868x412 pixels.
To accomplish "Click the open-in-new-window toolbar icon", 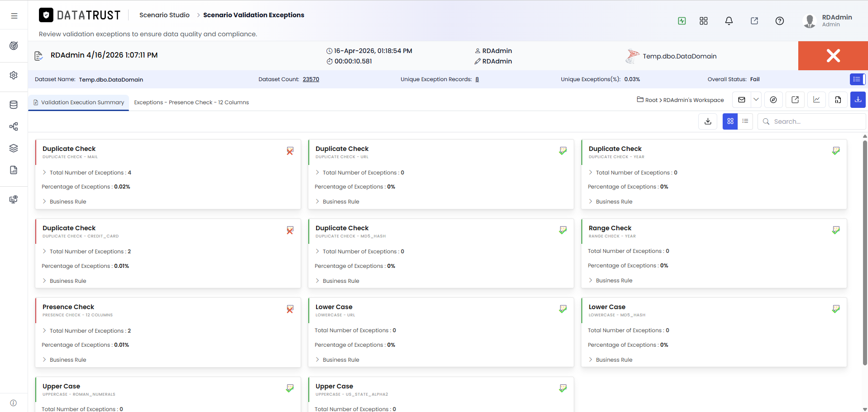I will click(795, 100).
